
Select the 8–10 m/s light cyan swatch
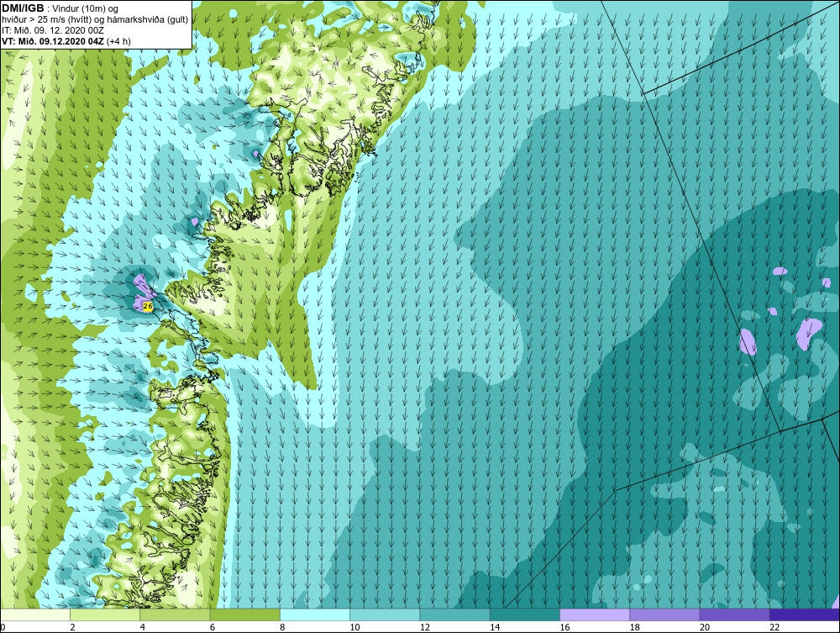click(315, 615)
